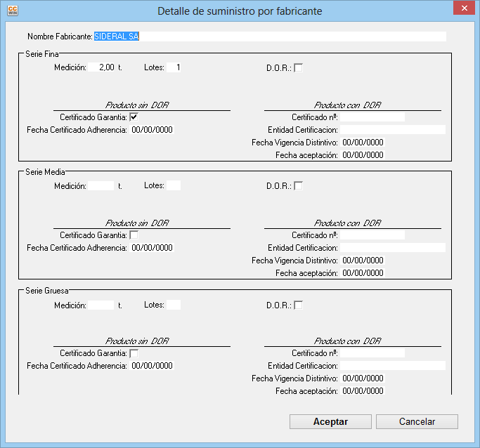480x448 pixels.
Task: Select the Lotes field in Serie Media
Action: [174, 185]
